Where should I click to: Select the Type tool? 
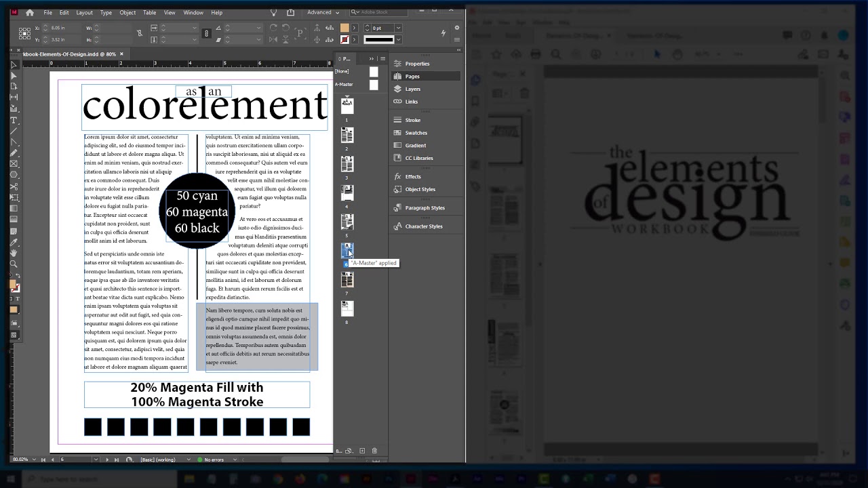pyautogui.click(x=14, y=120)
